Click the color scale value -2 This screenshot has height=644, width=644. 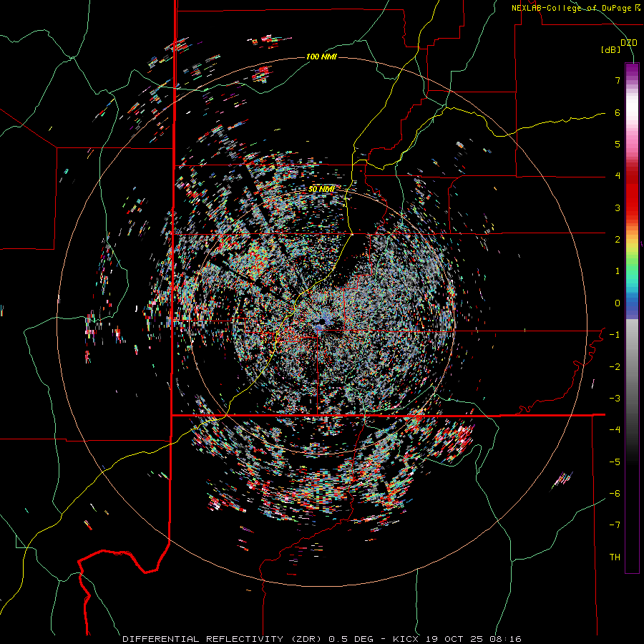point(615,367)
